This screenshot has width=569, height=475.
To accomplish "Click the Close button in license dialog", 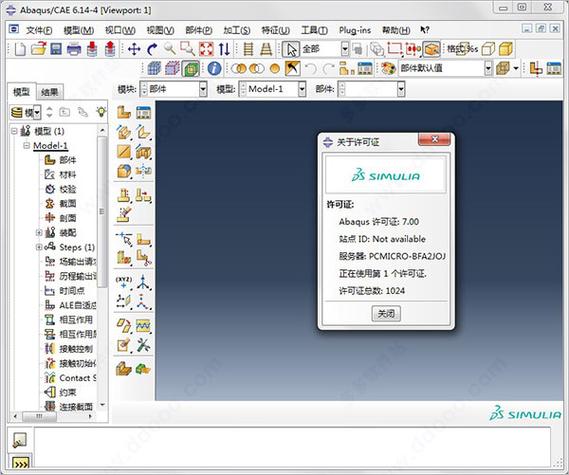I will click(x=386, y=314).
